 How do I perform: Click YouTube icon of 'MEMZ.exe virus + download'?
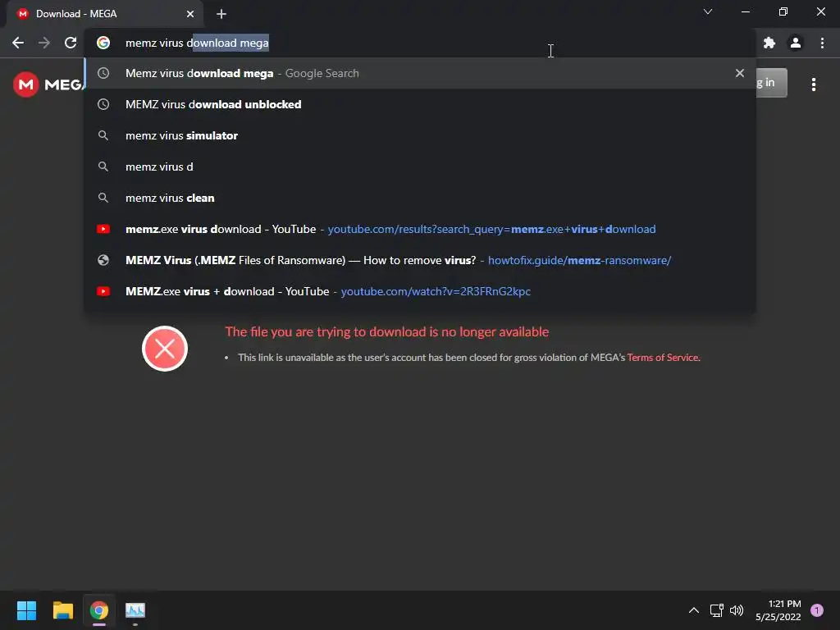tap(103, 291)
